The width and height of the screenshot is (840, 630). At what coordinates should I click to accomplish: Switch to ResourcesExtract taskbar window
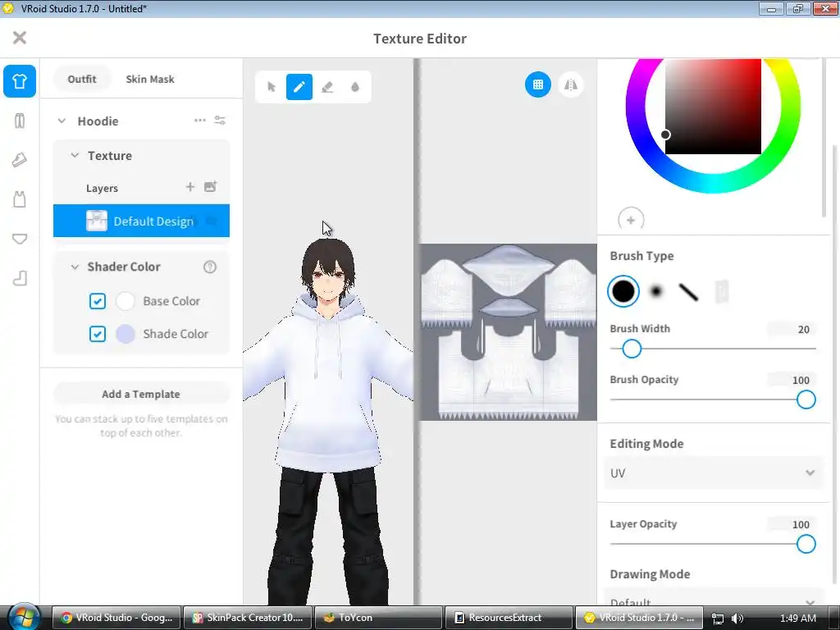[509, 618]
